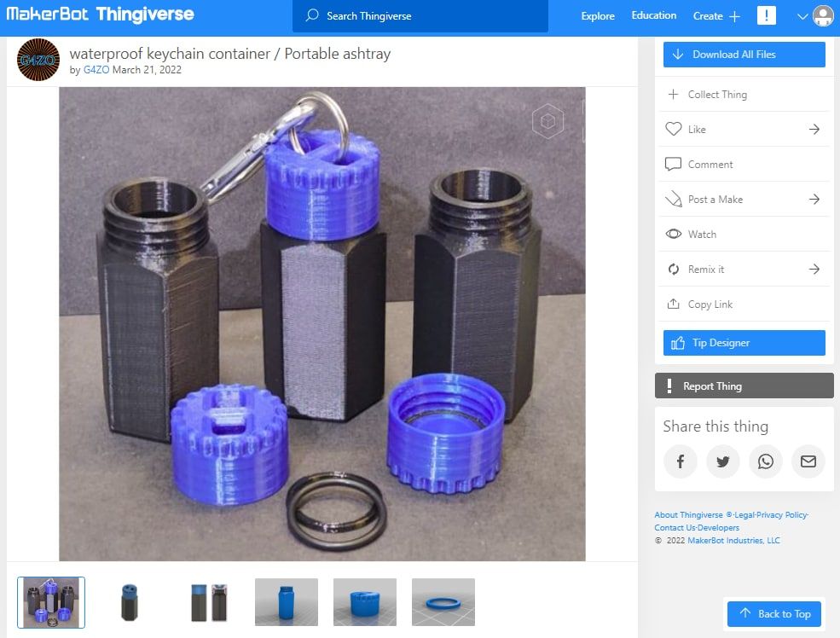Viewport: 840px width, 638px height.
Task: Toggle the Like heart for this thing
Action: 673,129
